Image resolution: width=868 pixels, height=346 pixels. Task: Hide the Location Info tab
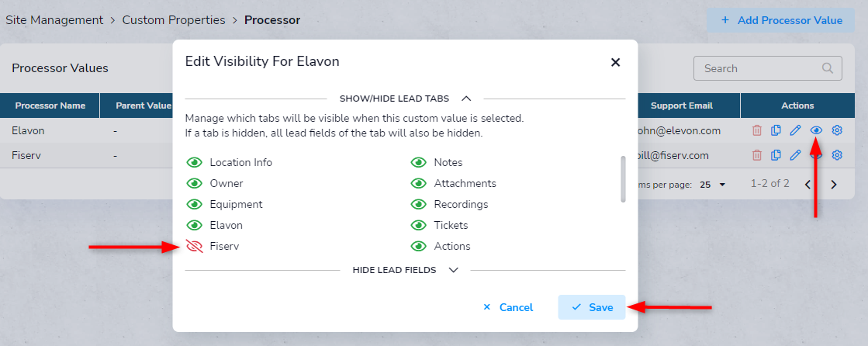click(x=194, y=162)
